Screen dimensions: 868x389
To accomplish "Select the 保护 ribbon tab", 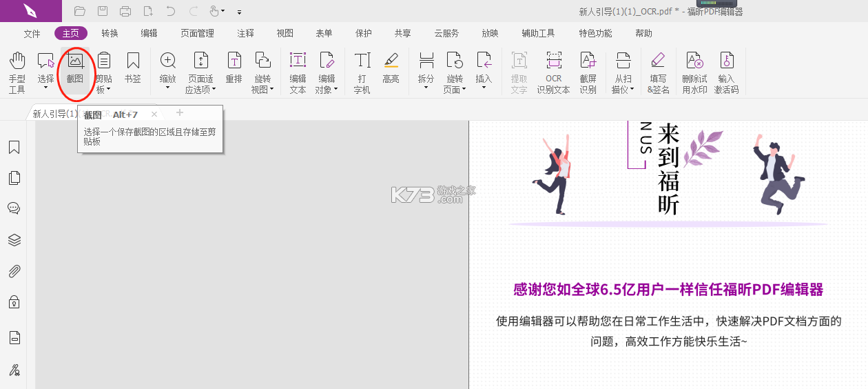I will 363,33.
